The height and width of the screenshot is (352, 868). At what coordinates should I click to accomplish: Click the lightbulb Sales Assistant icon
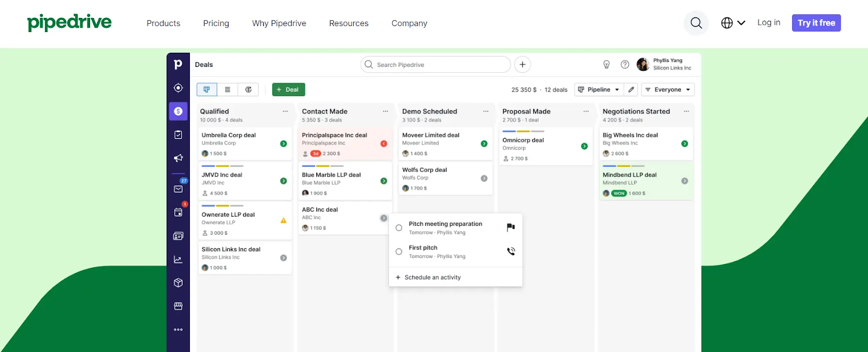point(607,65)
